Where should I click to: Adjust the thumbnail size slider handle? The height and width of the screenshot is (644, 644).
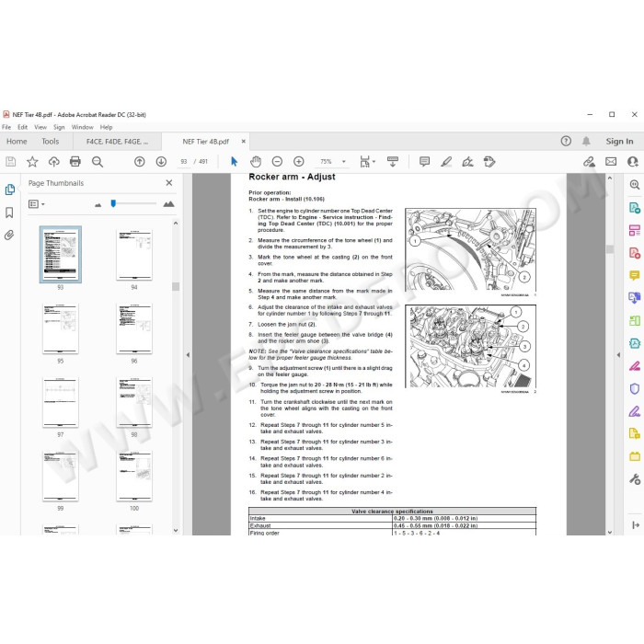pyautogui.click(x=113, y=203)
